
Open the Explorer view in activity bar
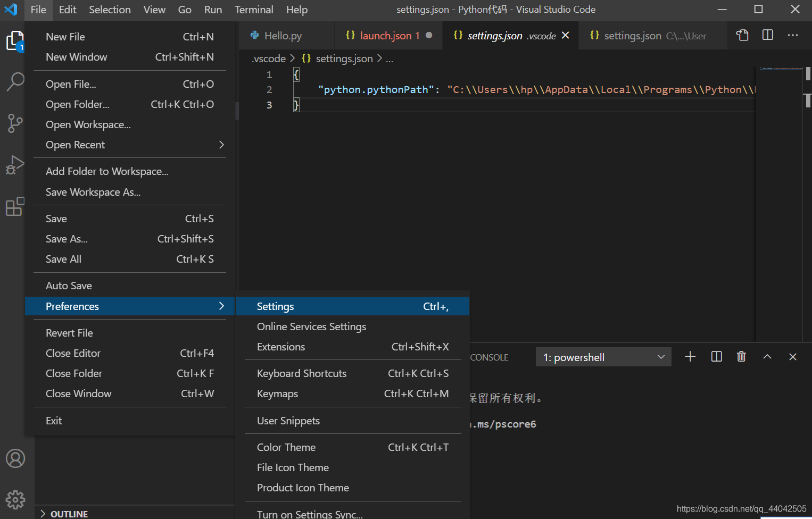coord(15,41)
